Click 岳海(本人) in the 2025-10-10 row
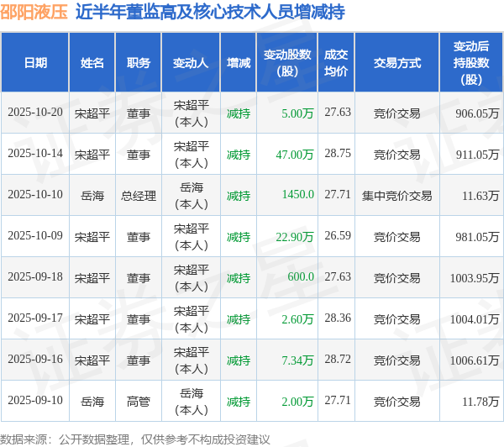The height and width of the screenshot is (447, 504). (x=192, y=196)
